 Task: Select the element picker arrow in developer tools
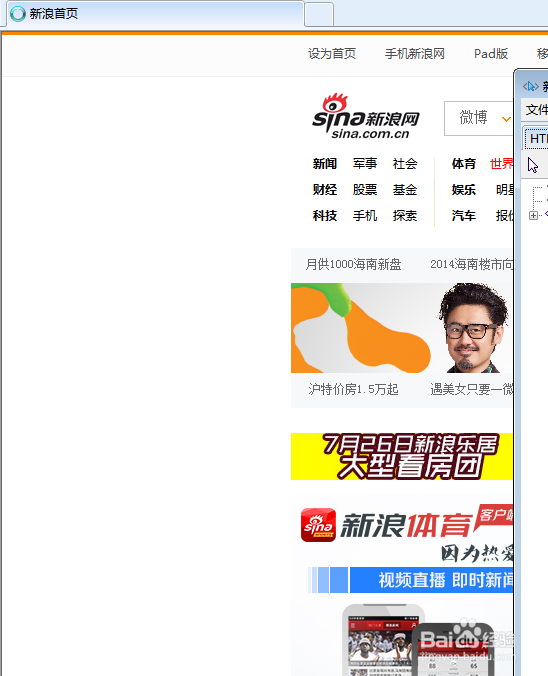pos(533,165)
